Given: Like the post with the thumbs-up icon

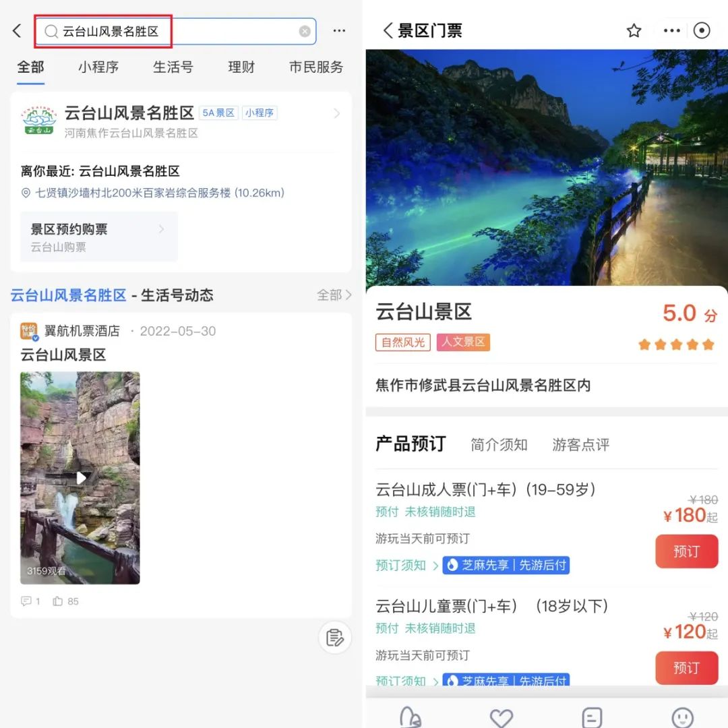Looking at the screenshot, I should point(58,601).
